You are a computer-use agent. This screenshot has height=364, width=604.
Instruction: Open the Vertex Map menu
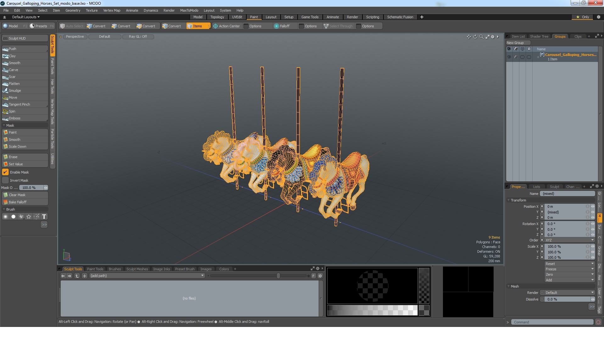point(112,10)
